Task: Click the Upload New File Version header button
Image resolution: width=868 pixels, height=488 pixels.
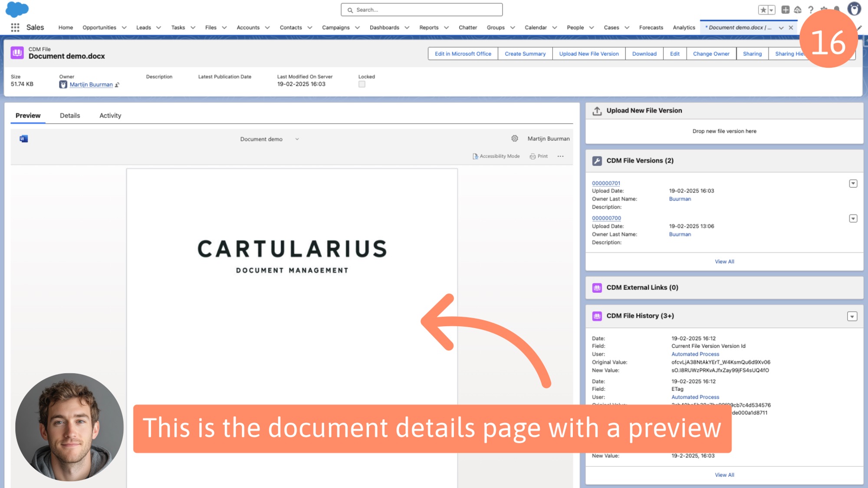Action: click(x=589, y=54)
